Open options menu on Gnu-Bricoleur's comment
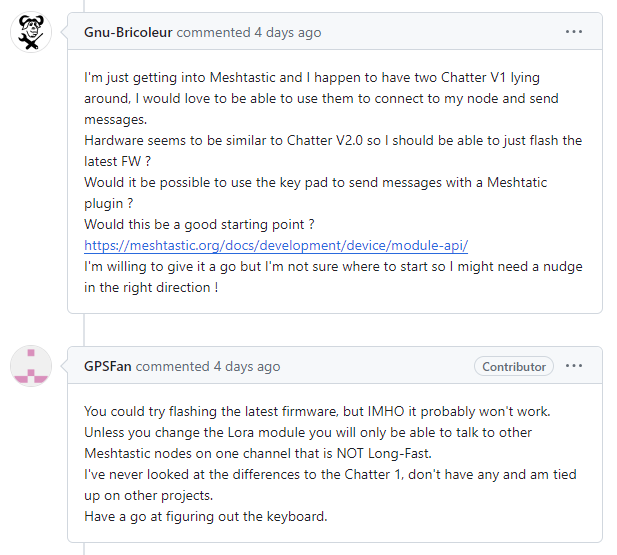The image size is (617, 555). [x=573, y=32]
